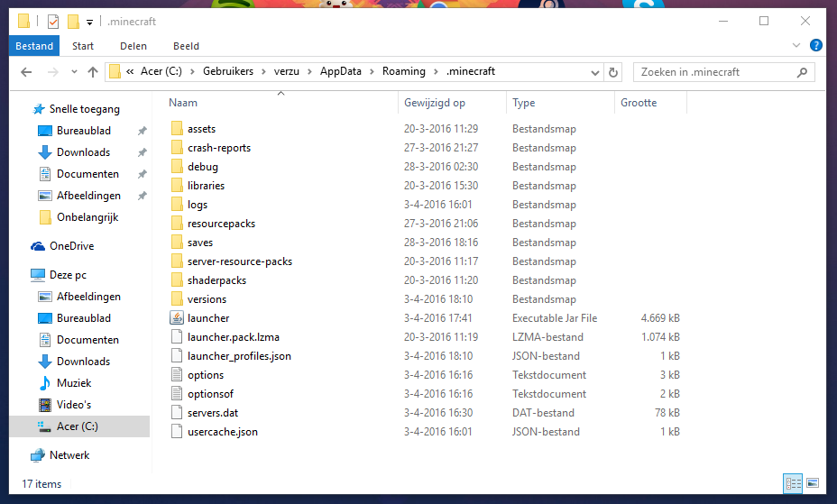Image resolution: width=837 pixels, height=504 pixels.
Task: Click Documenten under Deze pc
Action: [x=87, y=340]
